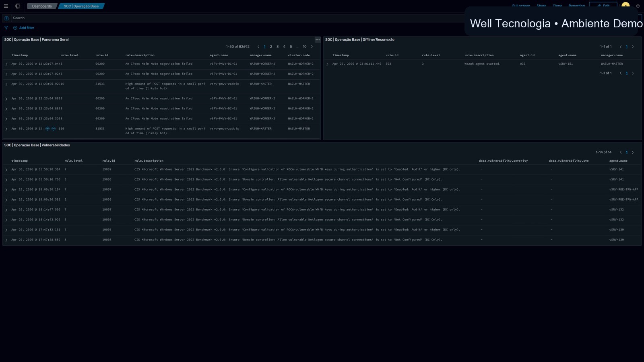Open the hamburger navigation menu

coord(6,6)
